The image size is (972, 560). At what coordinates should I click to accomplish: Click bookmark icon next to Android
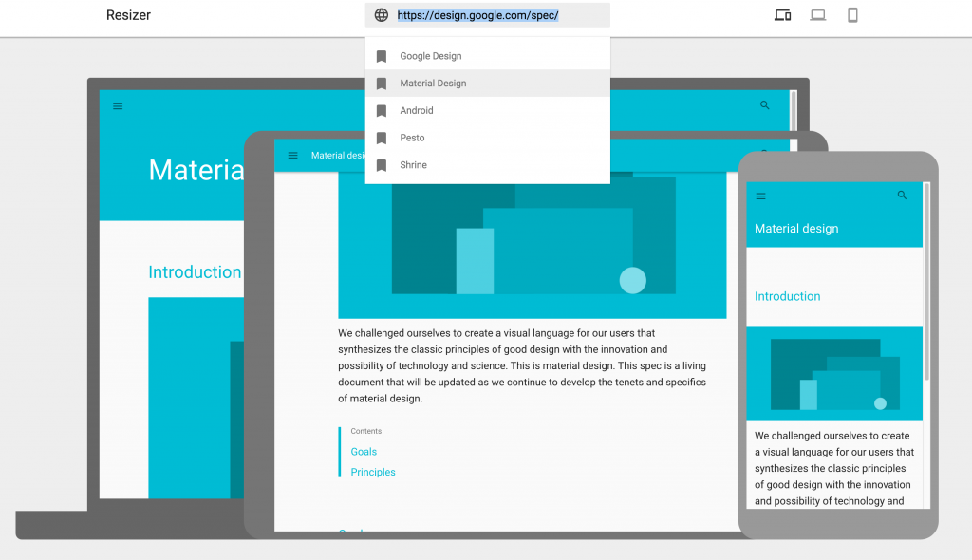382,111
